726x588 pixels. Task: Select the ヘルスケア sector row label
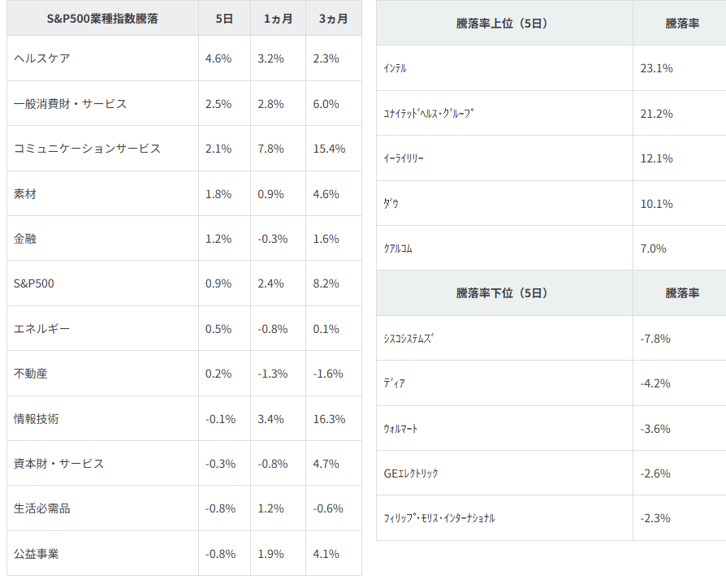43,58
